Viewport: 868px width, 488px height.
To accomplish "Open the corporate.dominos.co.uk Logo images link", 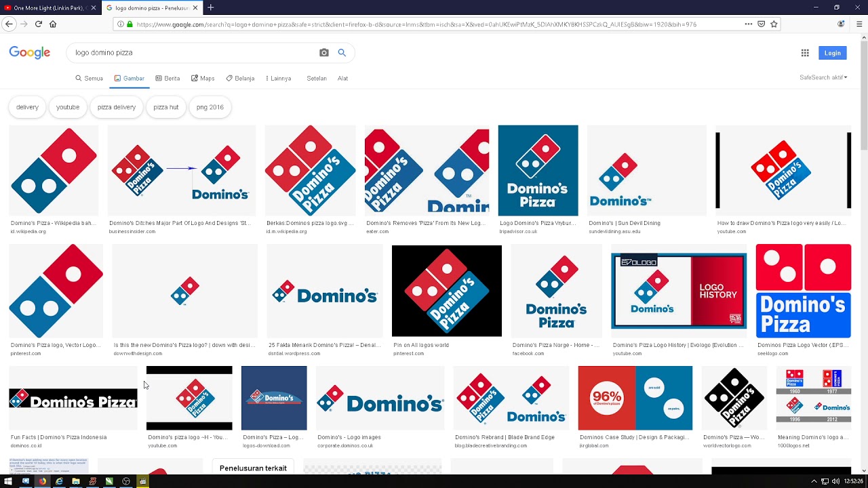I will pyautogui.click(x=349, y=437).
